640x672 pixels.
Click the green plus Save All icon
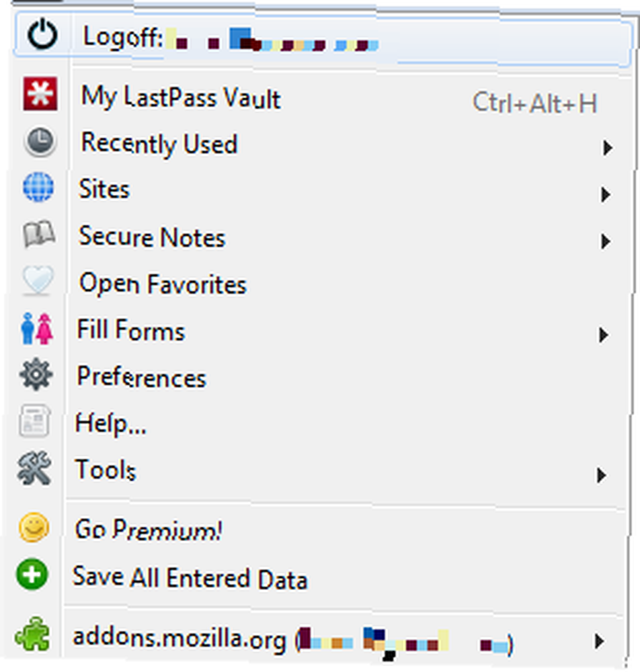tap(32, 575)
